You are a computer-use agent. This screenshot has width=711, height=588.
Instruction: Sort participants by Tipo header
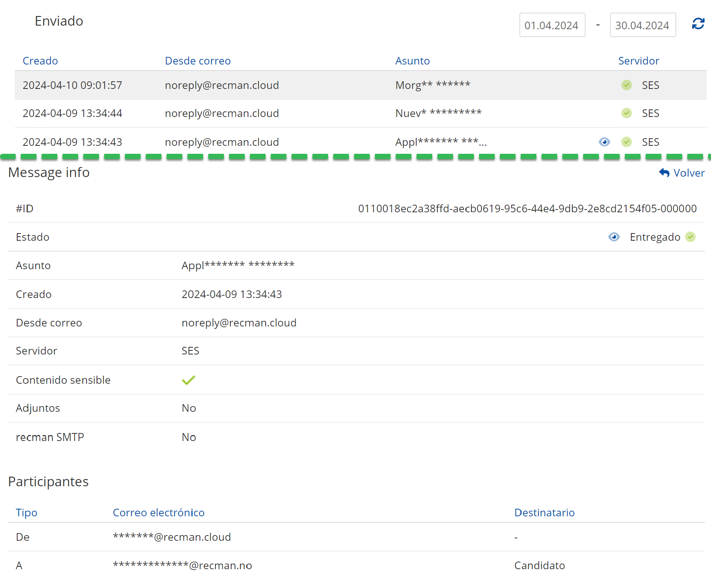26,513
